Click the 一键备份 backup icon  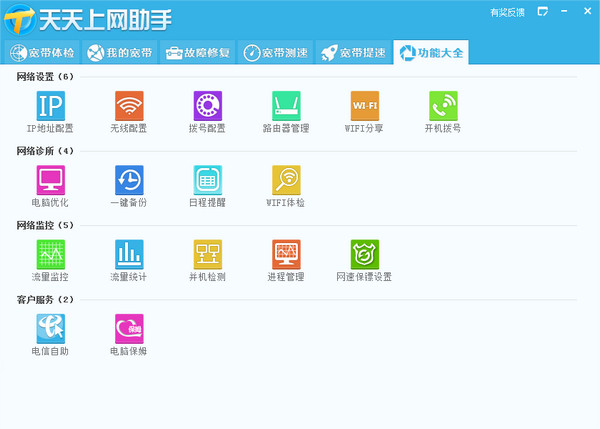[129, 180]
